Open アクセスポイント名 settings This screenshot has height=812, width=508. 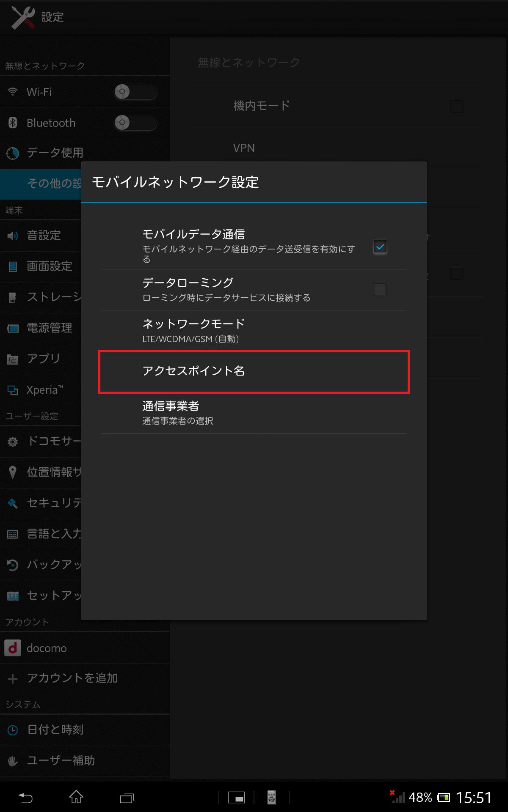point(254,372)
